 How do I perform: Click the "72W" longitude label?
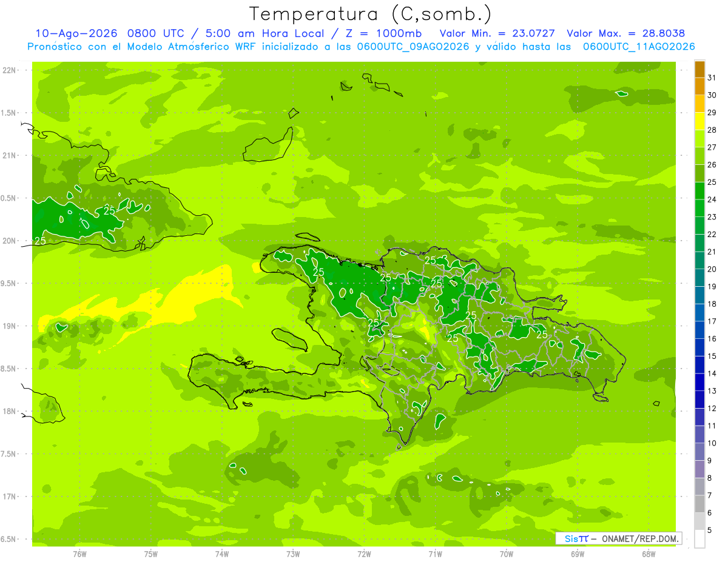(x=364, y=554)
